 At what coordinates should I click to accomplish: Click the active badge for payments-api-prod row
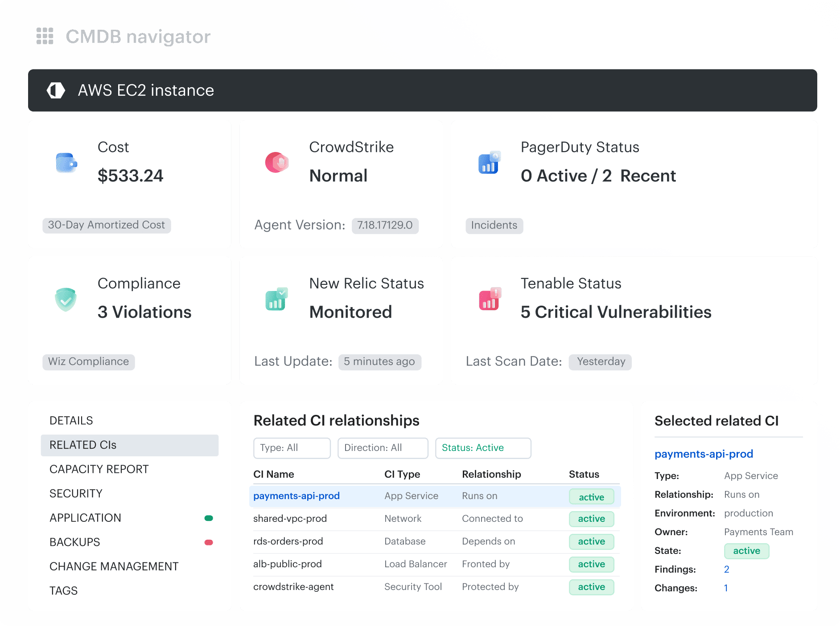click(592, 497)
